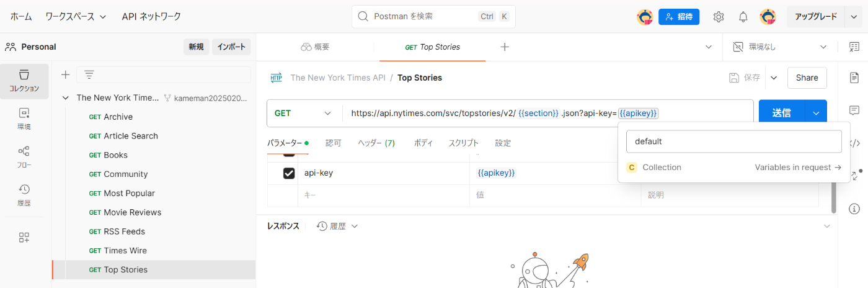The height and width of the screenshot is (288, 868).
Task: Open the tab list dropdown chevron
Action: (x=709, y=47)
